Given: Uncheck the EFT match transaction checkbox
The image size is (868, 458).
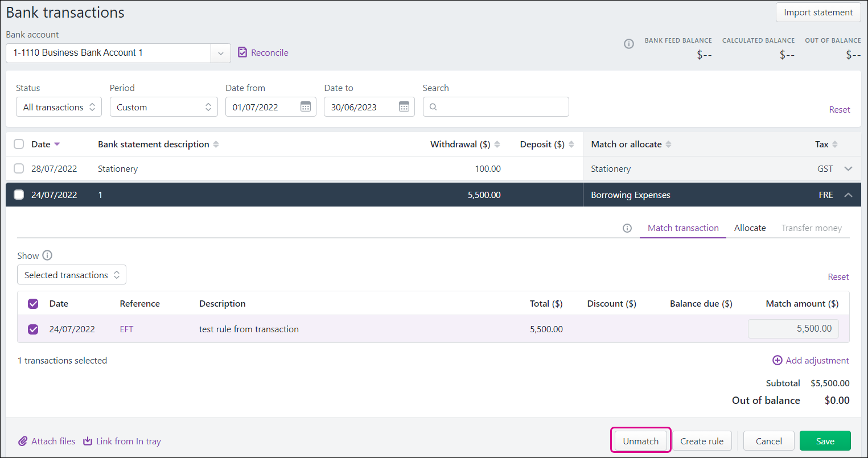Looking at the screenshot, I should coord(33,329).
